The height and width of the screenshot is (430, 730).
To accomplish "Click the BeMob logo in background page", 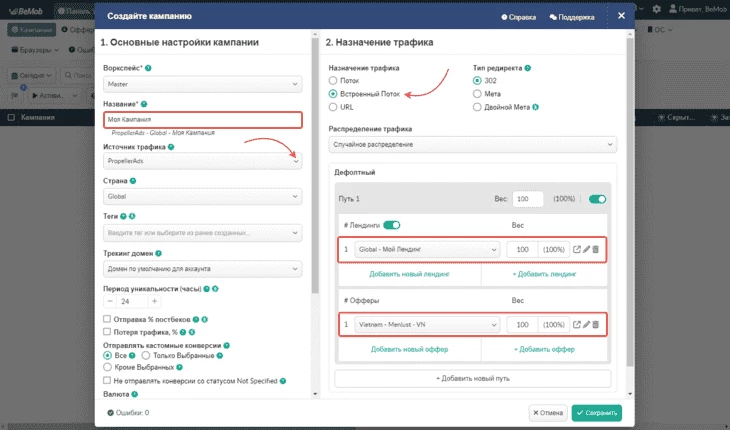I will 26,10.
